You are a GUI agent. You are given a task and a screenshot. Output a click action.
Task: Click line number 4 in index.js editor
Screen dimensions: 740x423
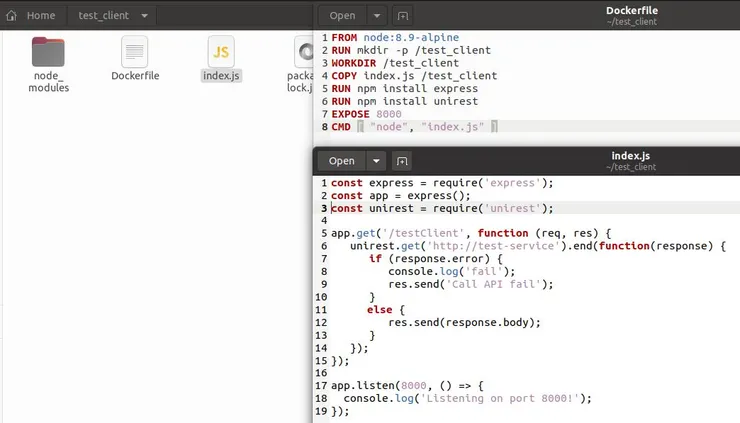(324, 220)
